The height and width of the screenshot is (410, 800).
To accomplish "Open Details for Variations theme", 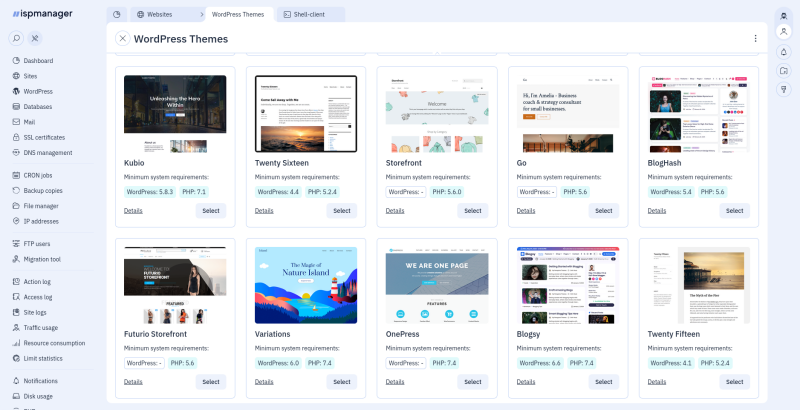I will pos(264,382).
